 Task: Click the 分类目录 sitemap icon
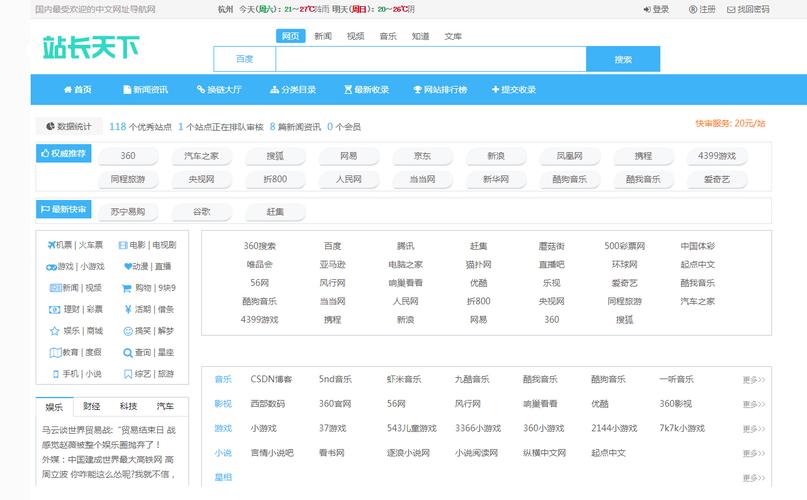[274, 90]
